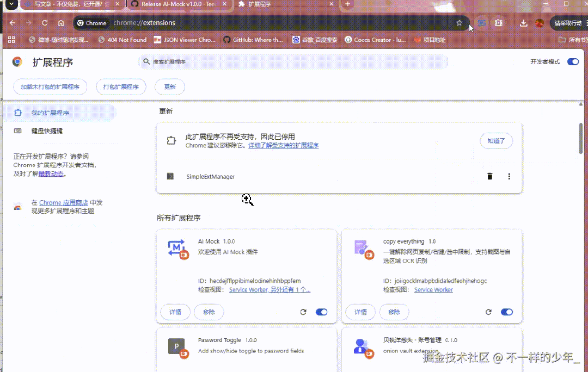Screen dimensions: 588x372
Task: Delete SimpleExtManager using the trash icon
Action: pyautogui.click(x=489, y=176)
